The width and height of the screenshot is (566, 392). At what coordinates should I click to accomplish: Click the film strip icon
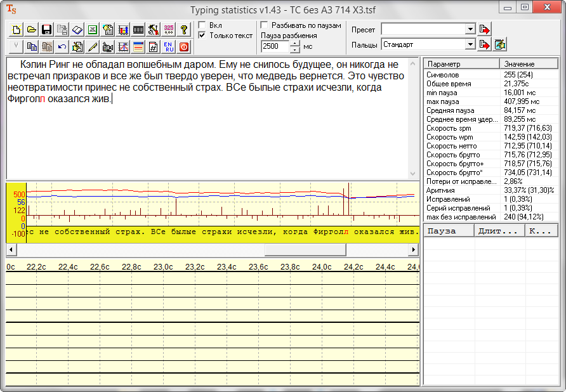pyautogui.click(x=138, y=30)
